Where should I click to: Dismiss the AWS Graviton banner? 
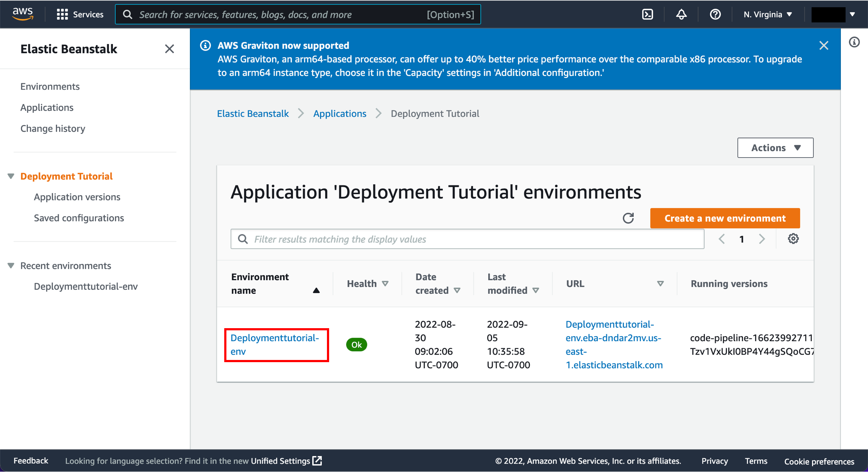pos(824,46)
